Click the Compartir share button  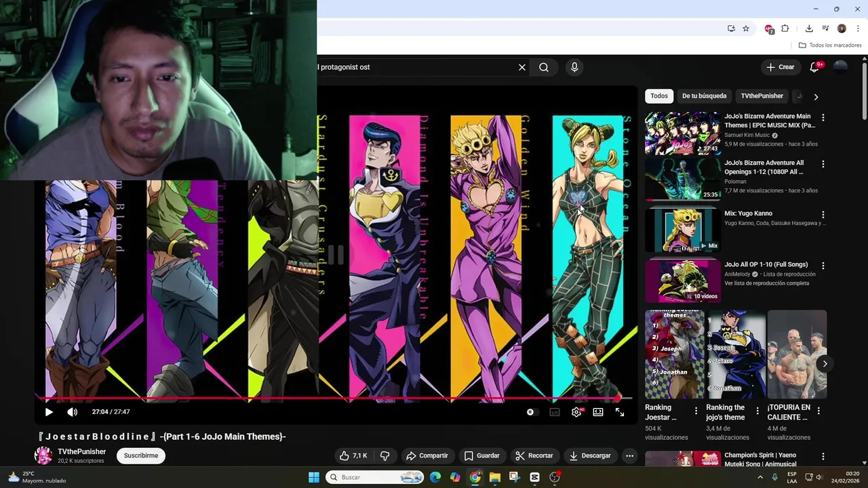click(x=427, y=455)
